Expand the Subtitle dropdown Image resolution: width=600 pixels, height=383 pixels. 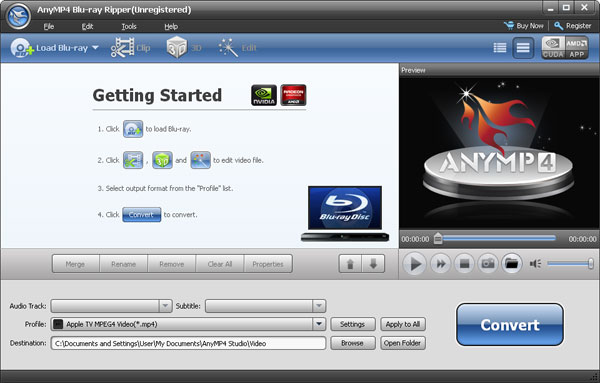[x=319, y=306]
